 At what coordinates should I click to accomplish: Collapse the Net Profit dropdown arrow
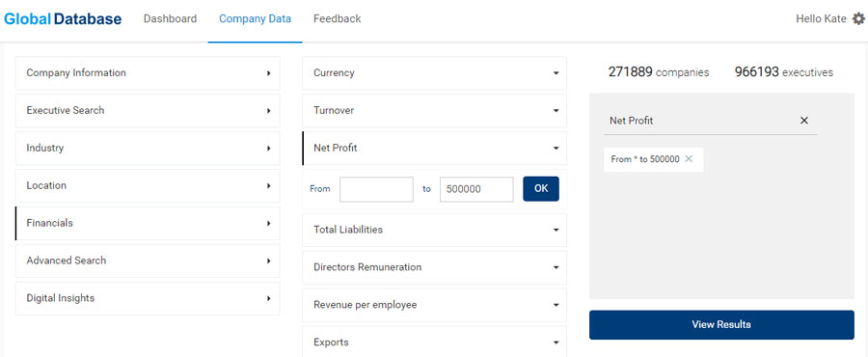pyautogui.click(x=556, y=149)
